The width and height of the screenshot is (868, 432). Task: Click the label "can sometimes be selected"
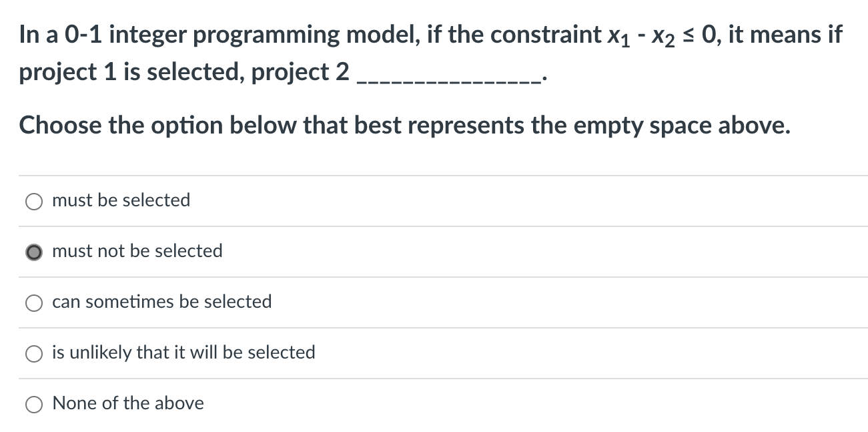click(161, 302)
